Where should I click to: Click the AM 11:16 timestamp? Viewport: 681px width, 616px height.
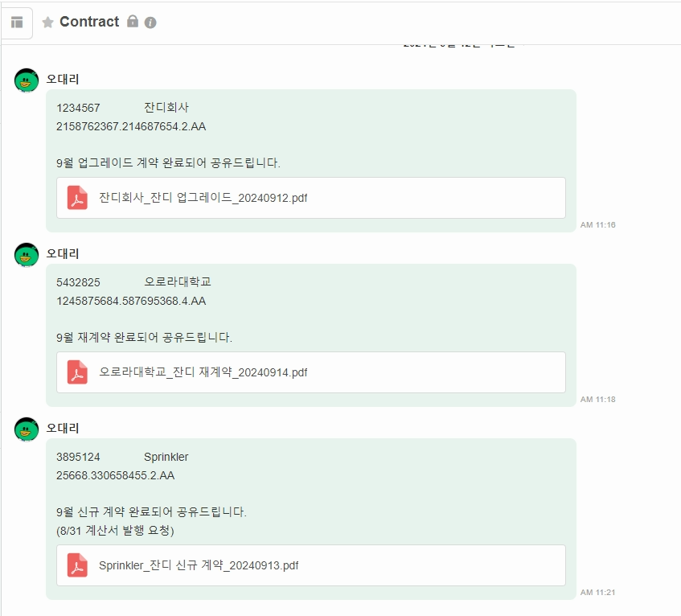click(597, 225)
